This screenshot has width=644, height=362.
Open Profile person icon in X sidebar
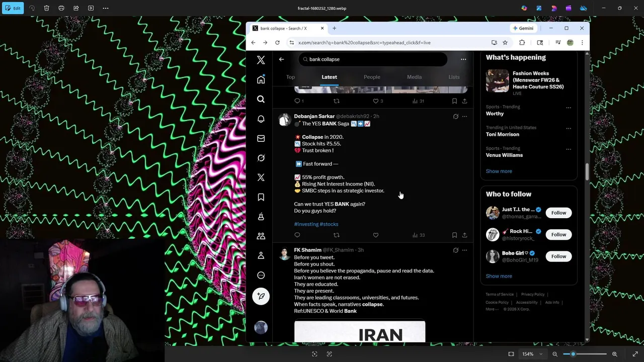click(261, 255)
